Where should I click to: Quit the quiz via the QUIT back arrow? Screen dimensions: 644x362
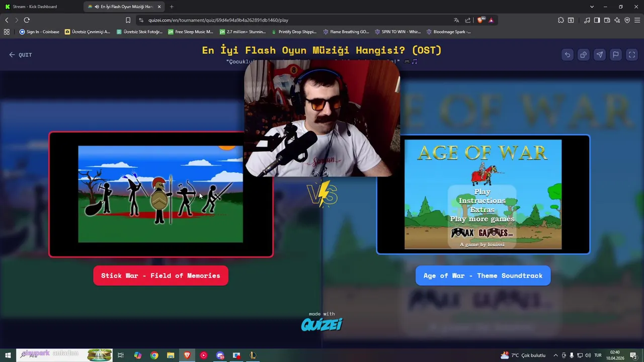pyautogui.click(x=20, y=55)
